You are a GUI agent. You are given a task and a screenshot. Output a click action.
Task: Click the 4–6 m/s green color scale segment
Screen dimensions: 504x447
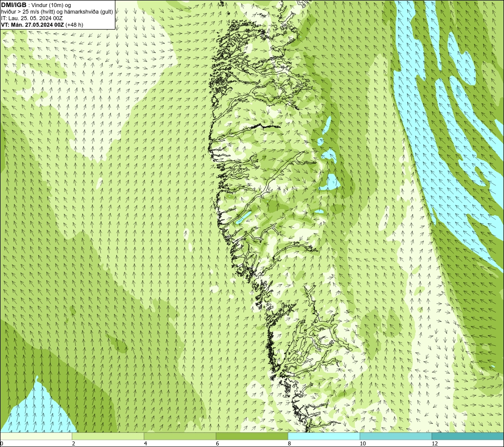(180, 436)
